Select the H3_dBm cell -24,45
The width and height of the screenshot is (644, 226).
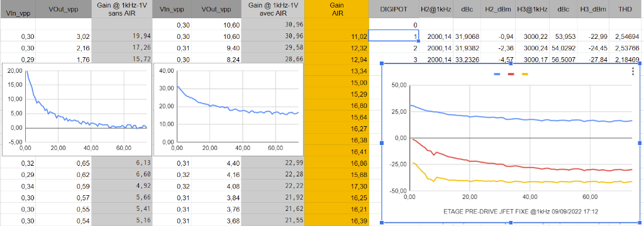click(594, 48)
